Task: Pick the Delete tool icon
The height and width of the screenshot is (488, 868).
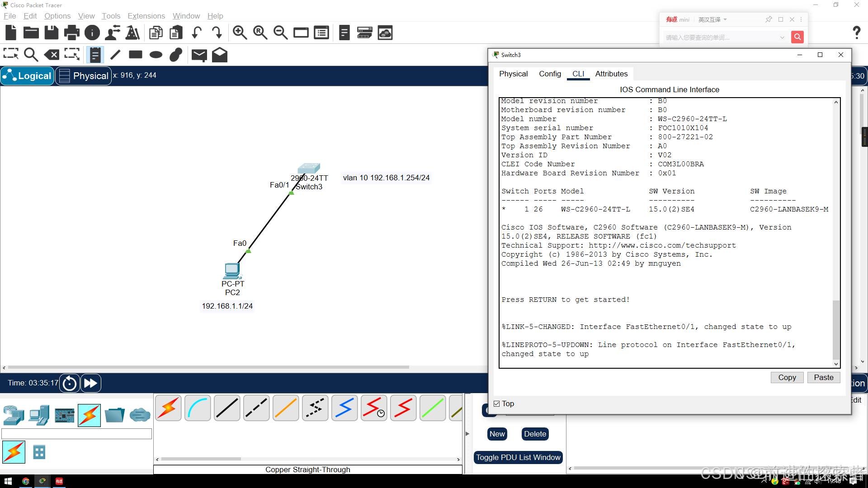Action: (x=52, y=55)
